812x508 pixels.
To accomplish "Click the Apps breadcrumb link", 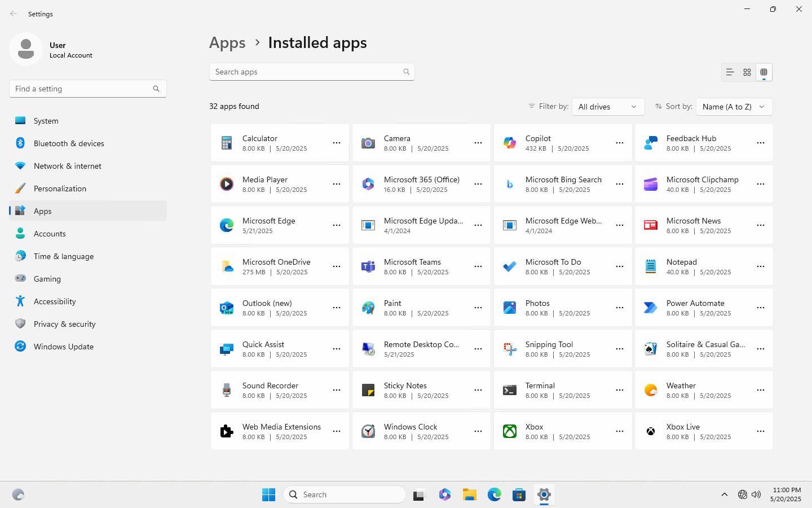I will (227, 43).
